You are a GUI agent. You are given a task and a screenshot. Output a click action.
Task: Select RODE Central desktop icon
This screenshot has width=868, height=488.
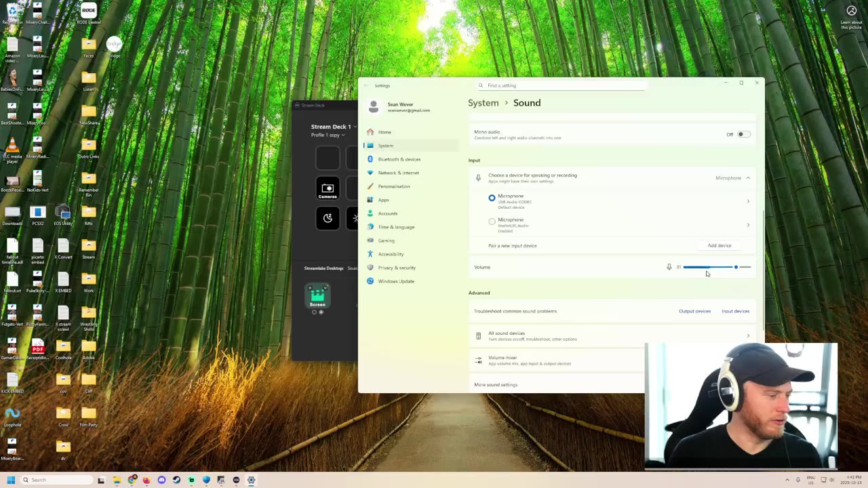pyautogui.click(x=89, y=14)
